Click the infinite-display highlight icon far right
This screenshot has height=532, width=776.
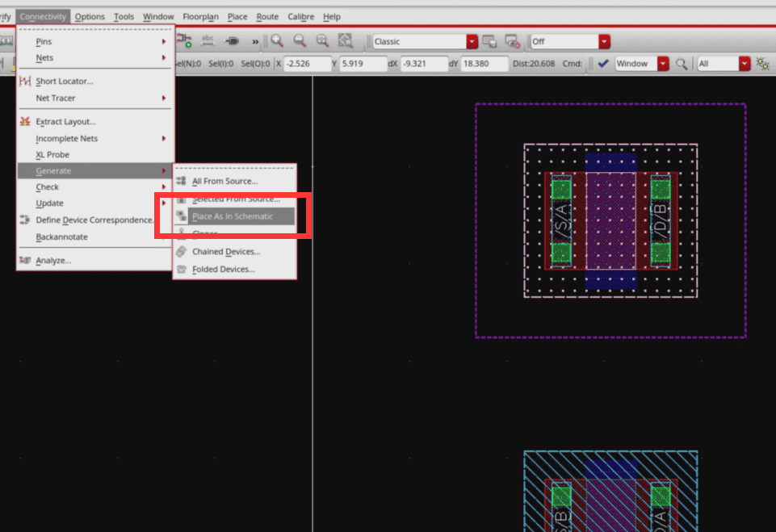point(763,64)
